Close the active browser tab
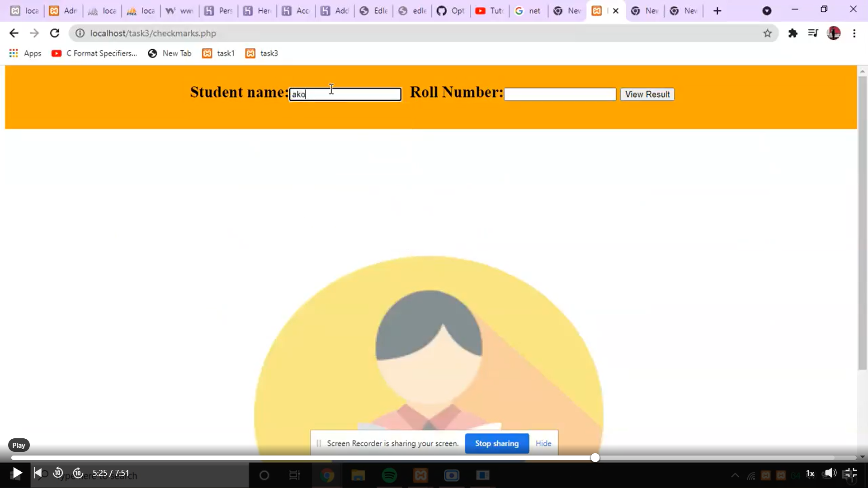The width and height of the screenshot is (868, 488). point(615,11)
